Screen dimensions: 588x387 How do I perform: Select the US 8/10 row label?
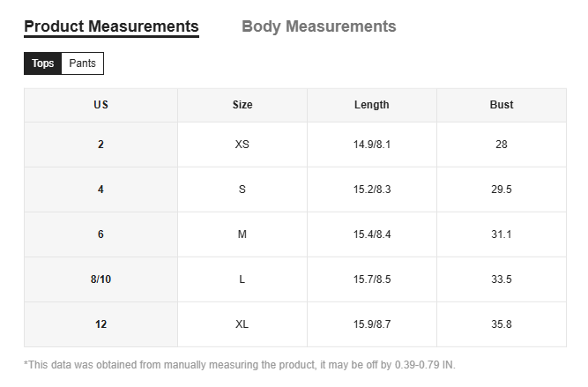point(100,279)
